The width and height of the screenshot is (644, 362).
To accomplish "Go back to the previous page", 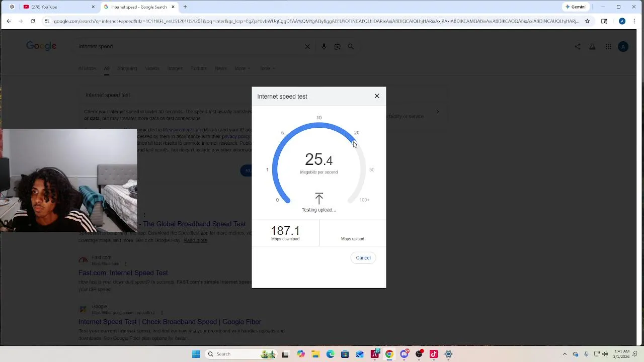I will pyautogui.click(x=9, y=21).
